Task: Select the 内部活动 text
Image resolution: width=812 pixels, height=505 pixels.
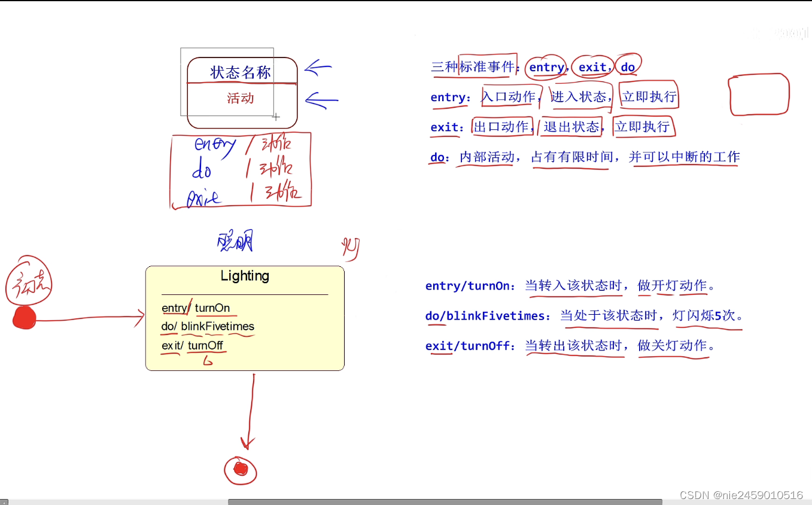Action: (487, 157)
